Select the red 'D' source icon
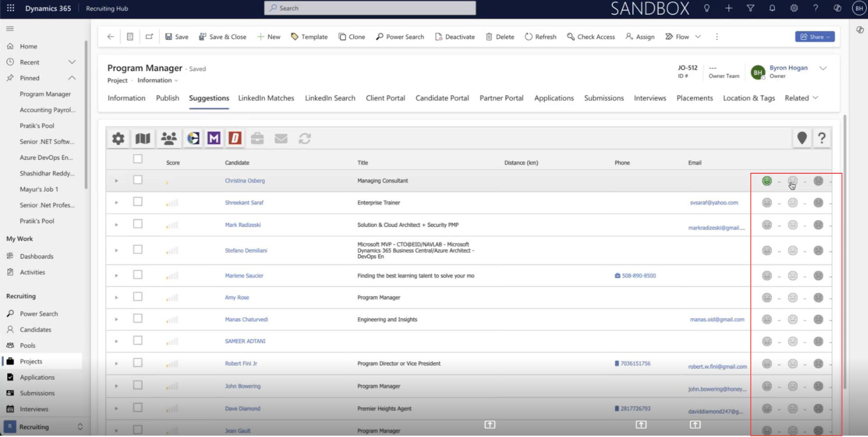Image resolution: width=868 pixels, height=437 pixels. point(235,138)
